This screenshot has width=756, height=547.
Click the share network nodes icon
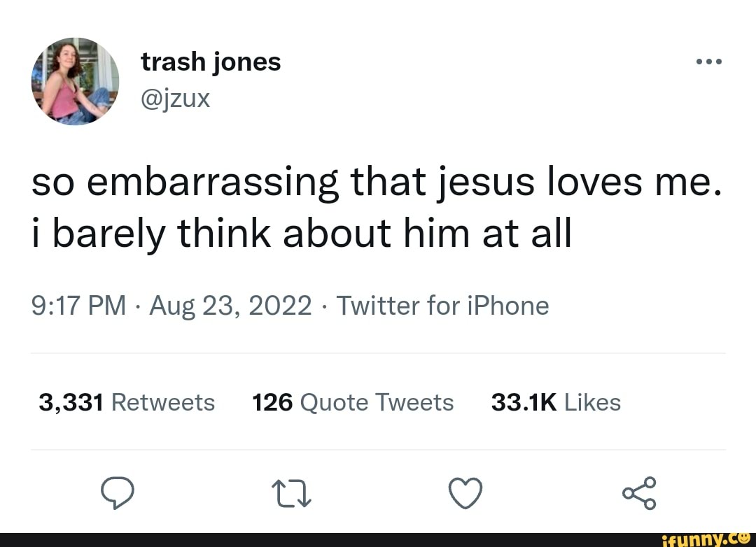click(x=638, y=492)
